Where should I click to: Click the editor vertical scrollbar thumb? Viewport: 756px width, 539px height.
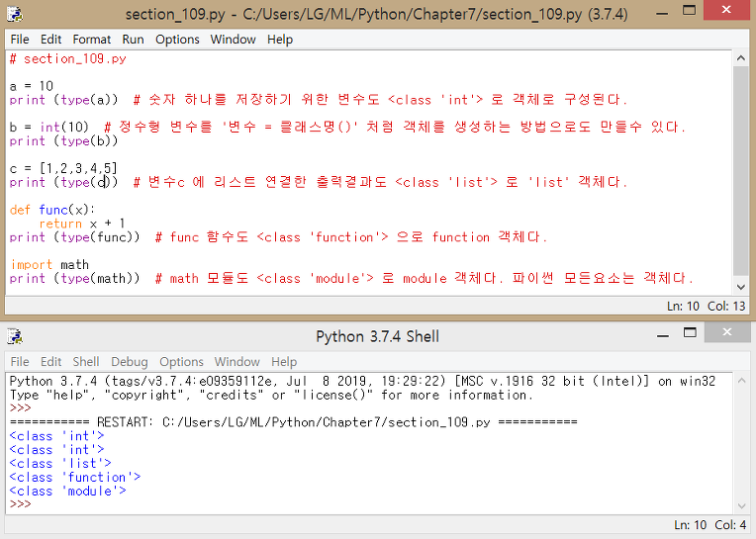(x=741, y=172)
